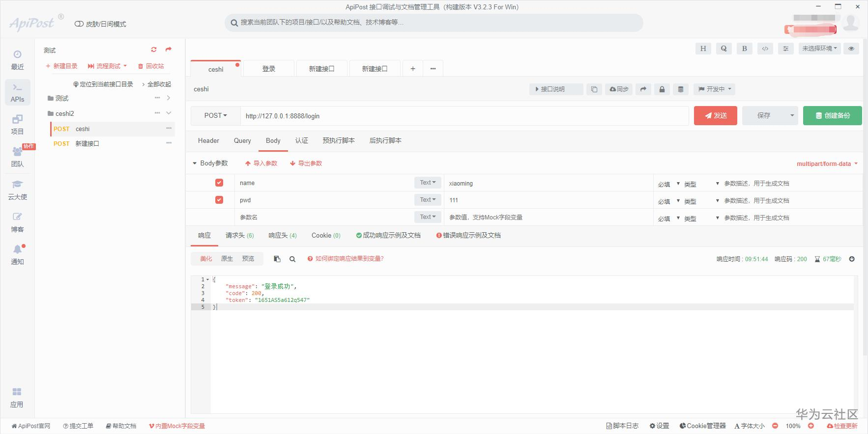868x434 pixels.
Task: Open the 通知 notifications bell
Action: coord(17,255)
